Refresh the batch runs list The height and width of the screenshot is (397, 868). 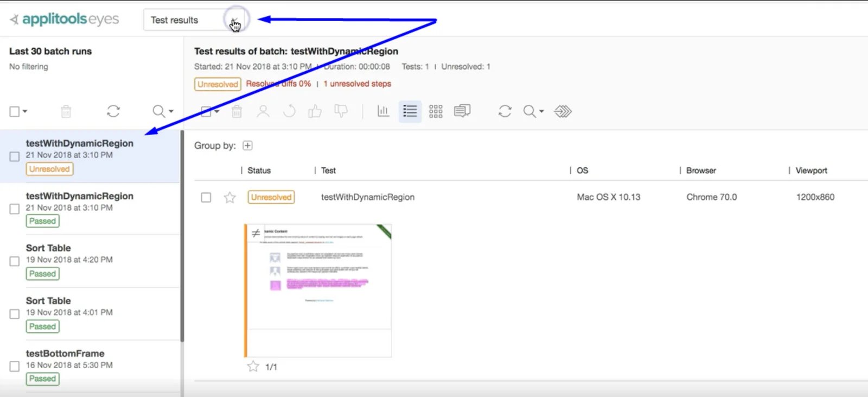(113, 111)
